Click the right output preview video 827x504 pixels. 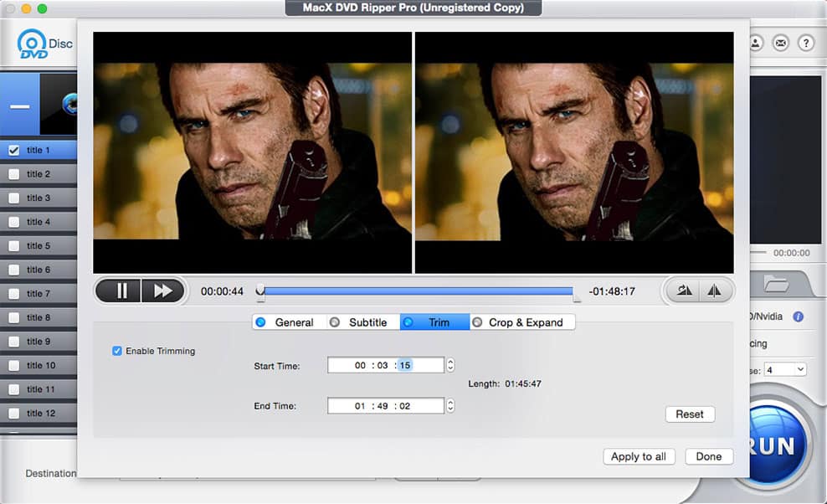tap(574, 152)
